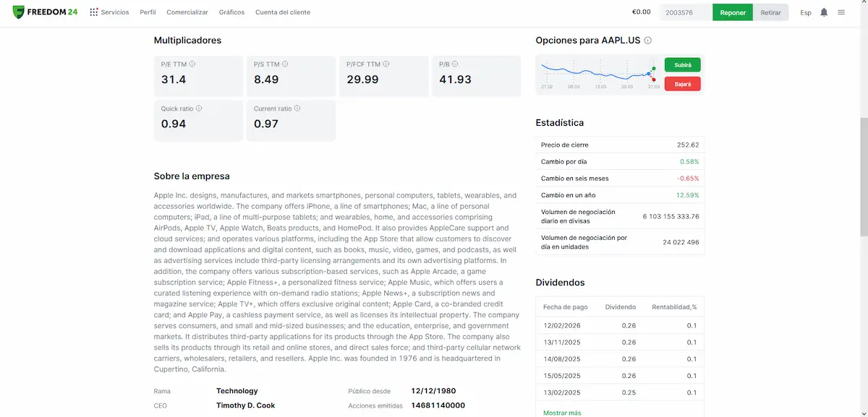Open the Servicios grid menu
868x417 pixels.
point(109,12)
